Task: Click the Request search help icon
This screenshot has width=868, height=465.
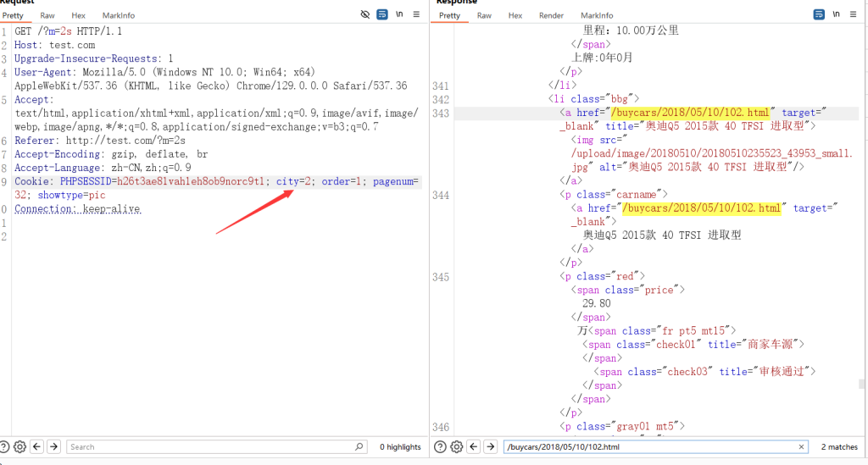Action: tap(6, 446)
